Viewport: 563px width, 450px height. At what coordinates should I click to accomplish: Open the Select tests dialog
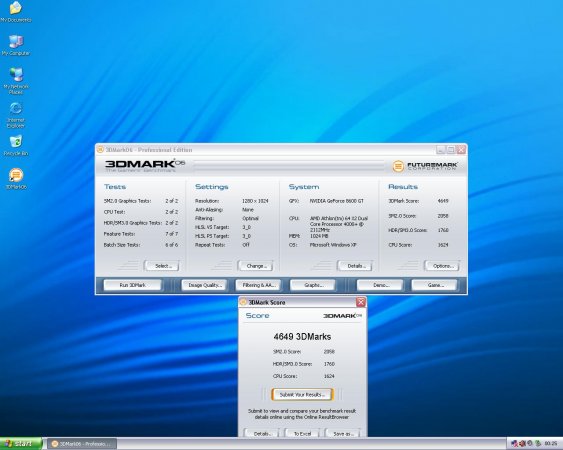coord(162,266)
